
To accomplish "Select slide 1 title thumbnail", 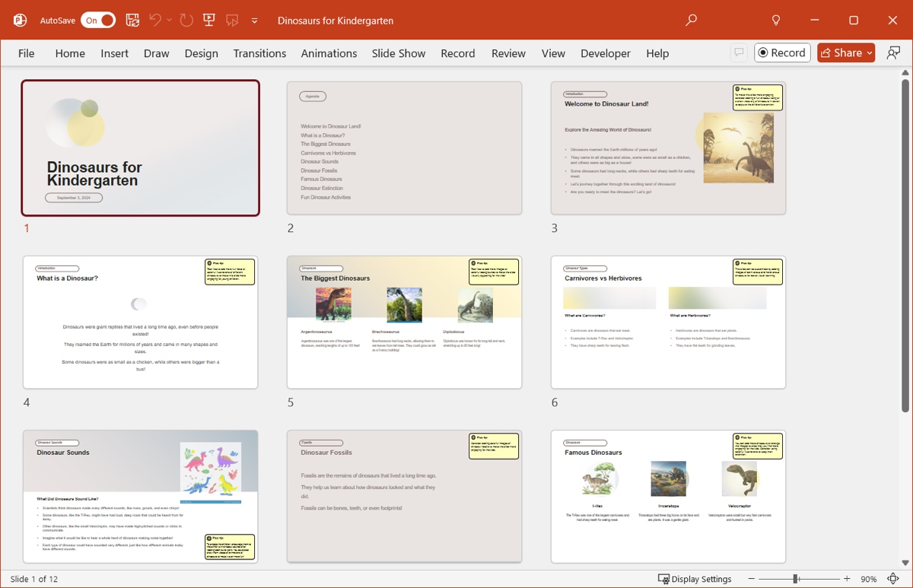I will click(x=141, y=148).
